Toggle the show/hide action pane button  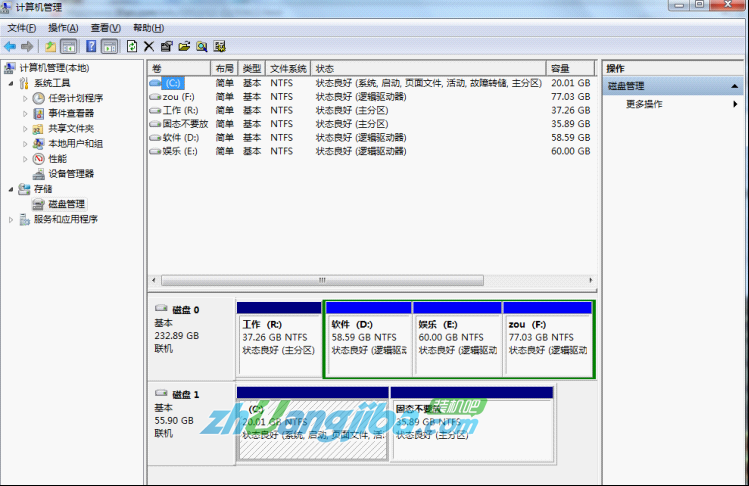[109, 46]
